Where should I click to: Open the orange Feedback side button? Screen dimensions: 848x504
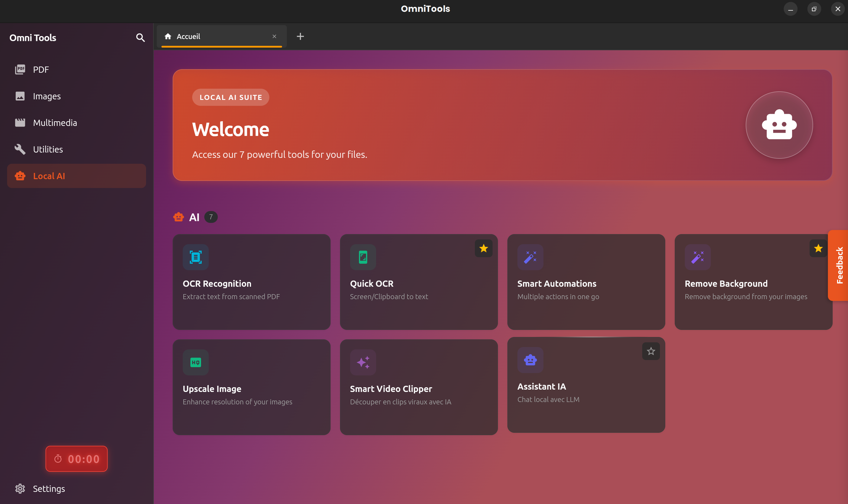839,265
